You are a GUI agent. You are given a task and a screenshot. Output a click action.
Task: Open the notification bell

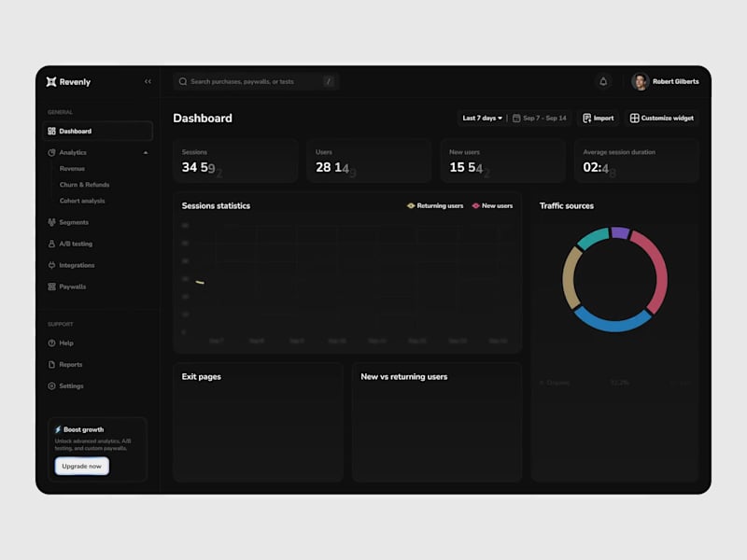[x=603, y=81]
